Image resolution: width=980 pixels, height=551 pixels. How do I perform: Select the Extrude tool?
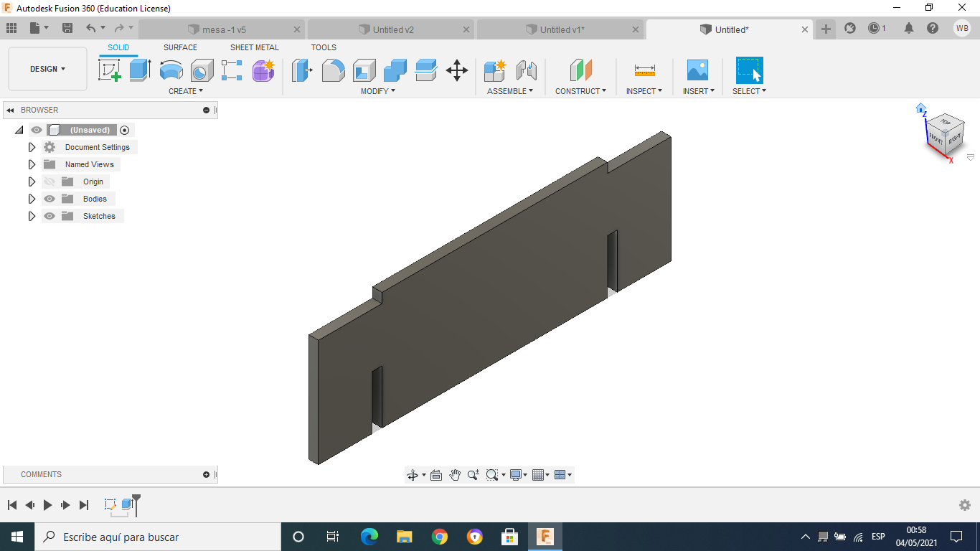tap(140, 70)
